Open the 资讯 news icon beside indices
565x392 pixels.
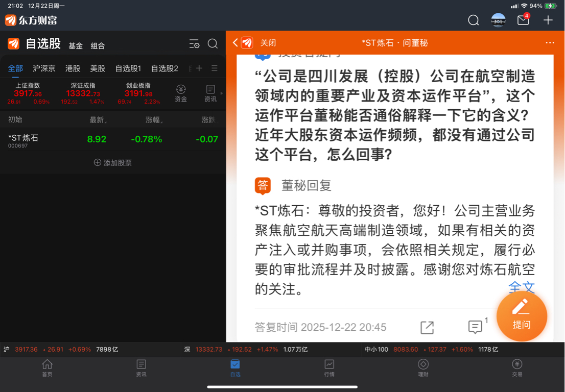[x=210, y=93]
